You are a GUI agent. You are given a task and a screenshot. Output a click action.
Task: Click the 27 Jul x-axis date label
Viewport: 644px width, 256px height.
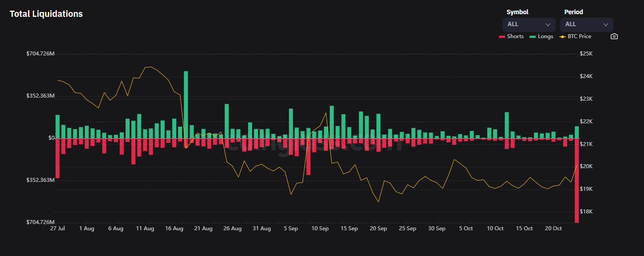click(x=57, y=228)
